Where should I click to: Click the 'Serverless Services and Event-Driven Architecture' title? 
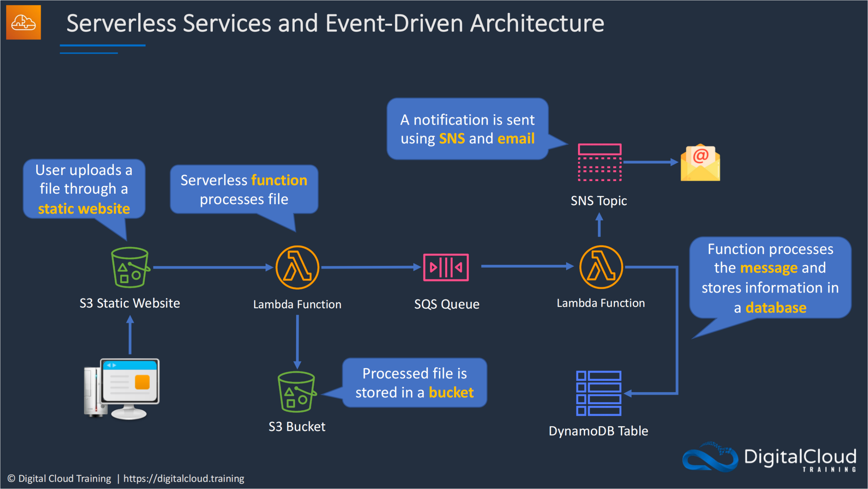[x=335, y=23]
